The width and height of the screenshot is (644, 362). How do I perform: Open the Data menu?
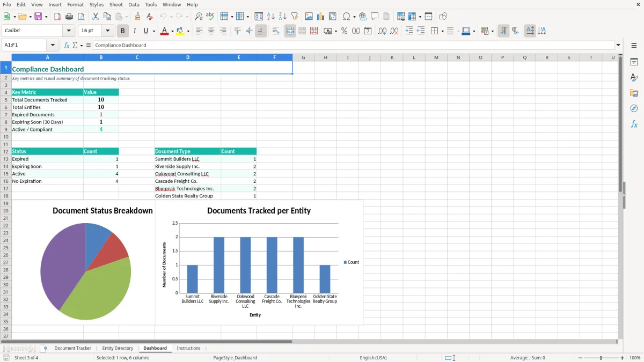click(x=134, y=4)
